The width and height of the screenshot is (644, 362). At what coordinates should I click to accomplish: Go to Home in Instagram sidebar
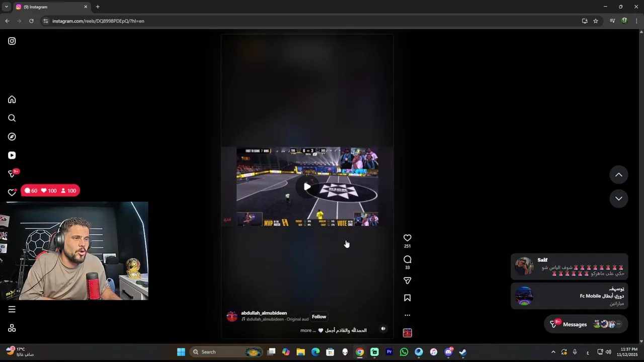coord(12,100)
